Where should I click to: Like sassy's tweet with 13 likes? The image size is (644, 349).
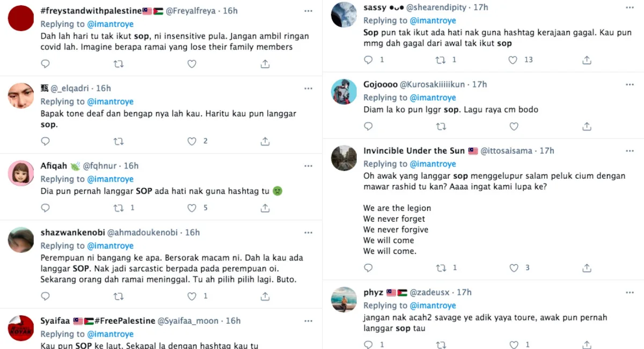pyautogui.click(x=514, y=60)
